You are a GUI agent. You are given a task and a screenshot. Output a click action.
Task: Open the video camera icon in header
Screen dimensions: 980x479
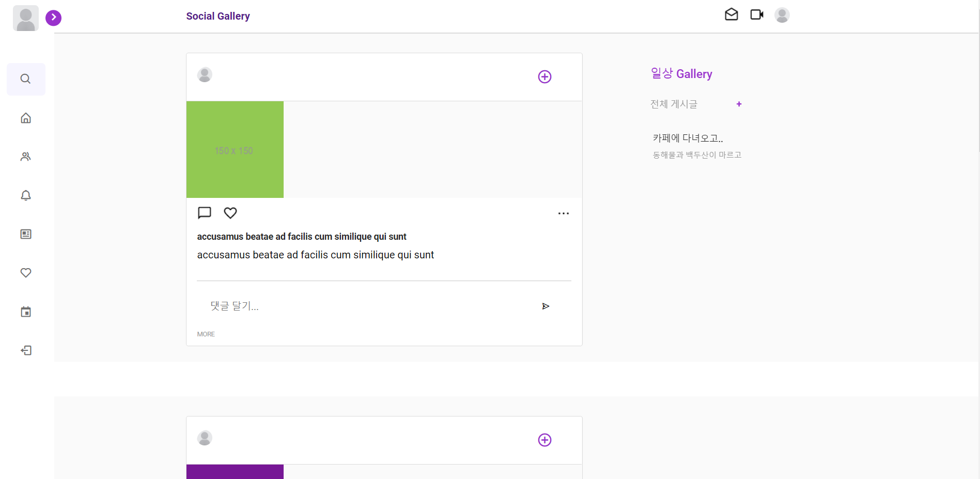pos(757,14)
